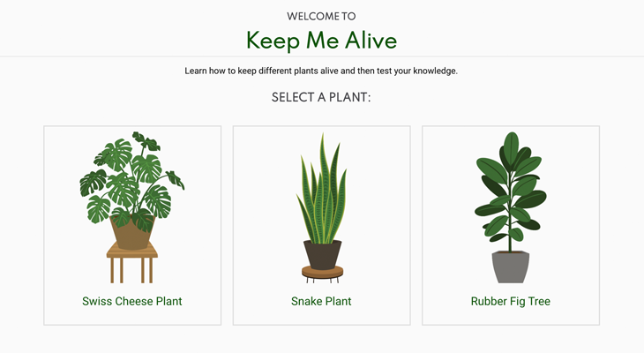644x353 pixels.
Task: Click the SELECT A PLANT heading
Action: pos(321,97)
